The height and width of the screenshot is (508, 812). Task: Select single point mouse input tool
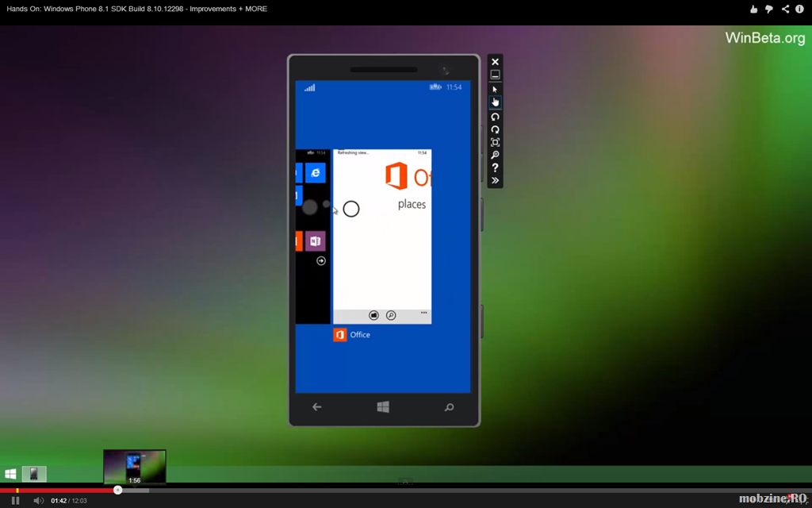[x=495, y=89]
